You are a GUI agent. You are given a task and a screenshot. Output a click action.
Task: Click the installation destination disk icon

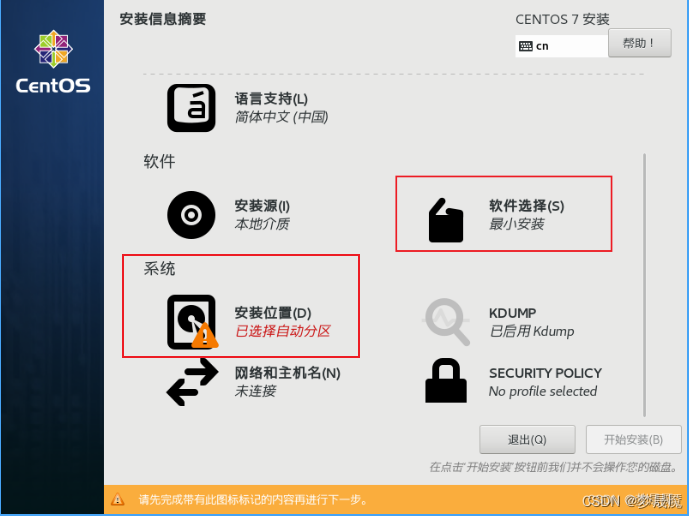tap(192, 322)
